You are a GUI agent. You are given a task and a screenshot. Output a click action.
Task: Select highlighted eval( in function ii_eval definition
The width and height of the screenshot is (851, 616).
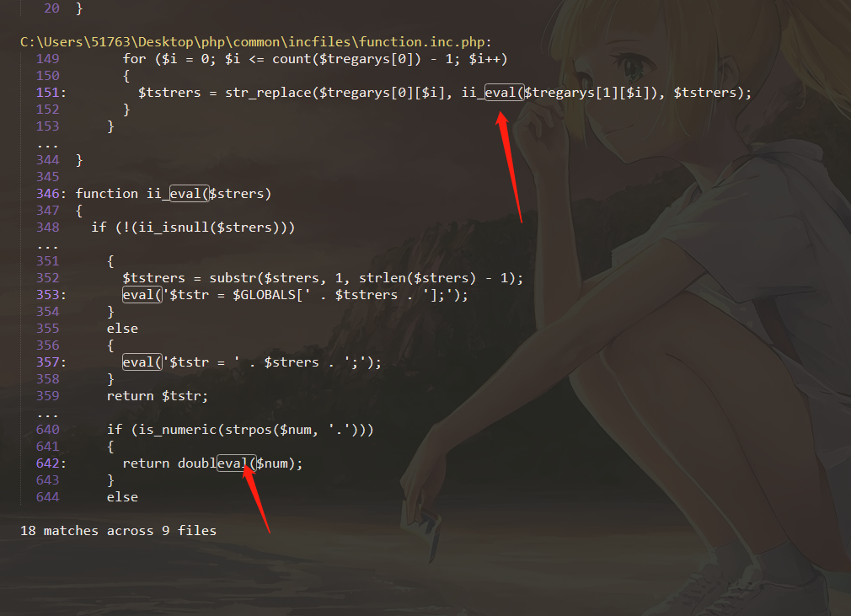tap(190, 194)
